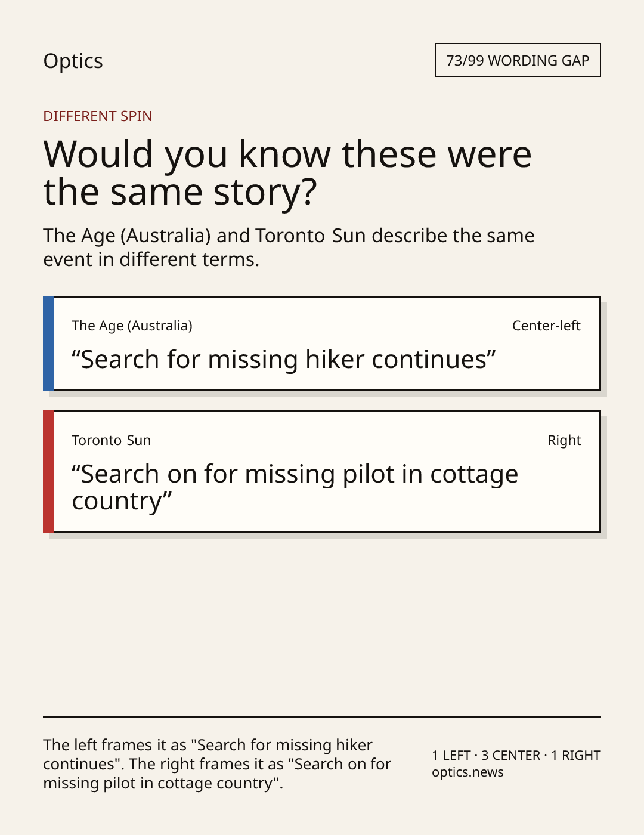Click The Age (Australia) source name

tap(132, 326)
